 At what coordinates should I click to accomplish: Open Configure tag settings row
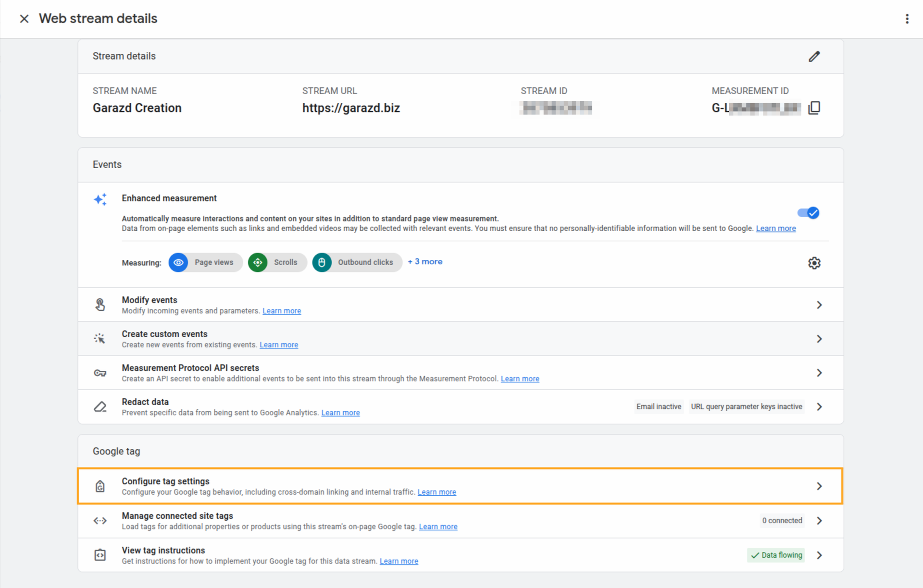click(x=460, y=486)
